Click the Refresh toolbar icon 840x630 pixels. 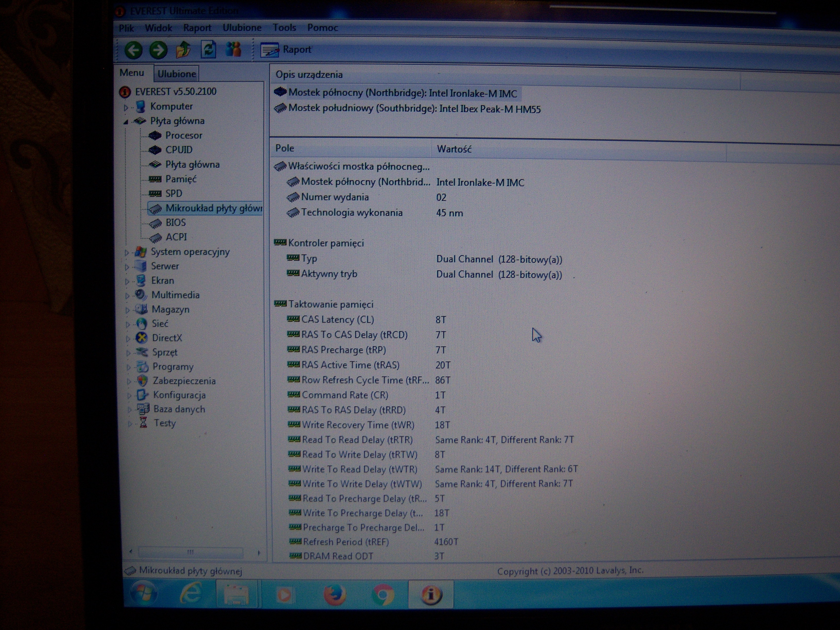click(x=208, y=50)
